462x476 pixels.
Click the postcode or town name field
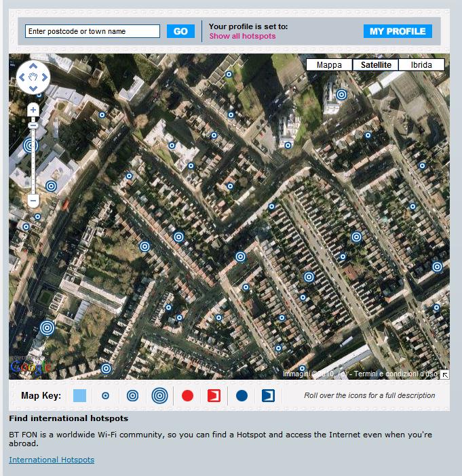[x=92, y=31]
